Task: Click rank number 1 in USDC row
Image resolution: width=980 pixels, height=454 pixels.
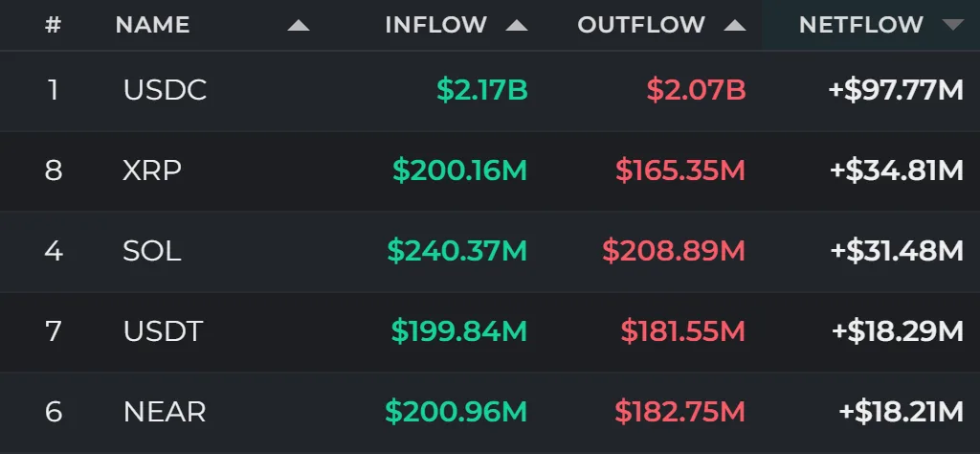Action: point(54,91)
